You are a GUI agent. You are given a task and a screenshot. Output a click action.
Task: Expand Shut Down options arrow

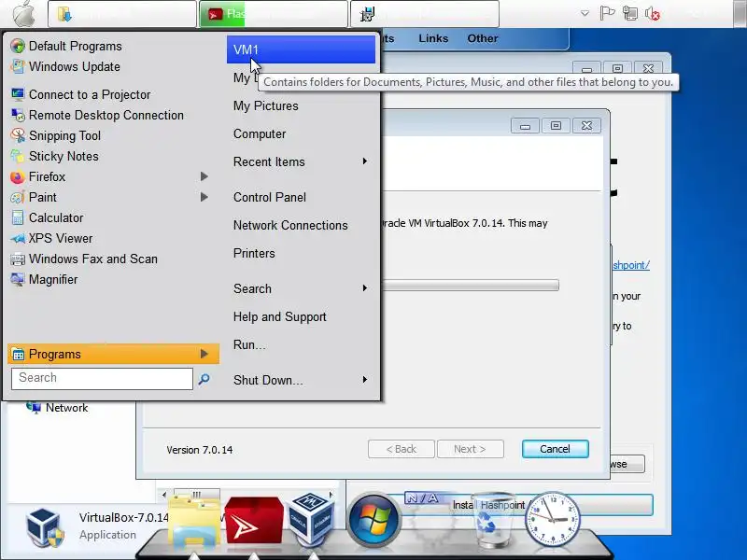click(x=364, y=380)
